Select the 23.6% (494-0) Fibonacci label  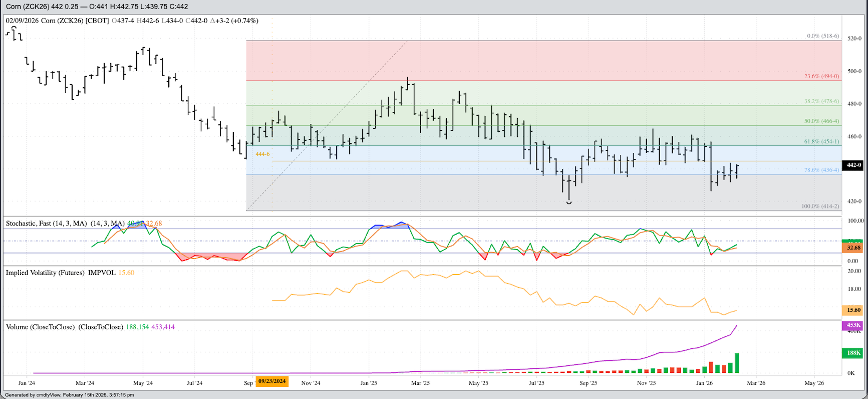point(821,76)
